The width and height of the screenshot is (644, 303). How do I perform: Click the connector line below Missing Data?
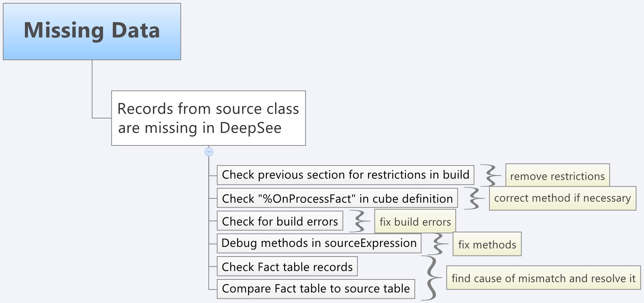(x=92, y=88)
